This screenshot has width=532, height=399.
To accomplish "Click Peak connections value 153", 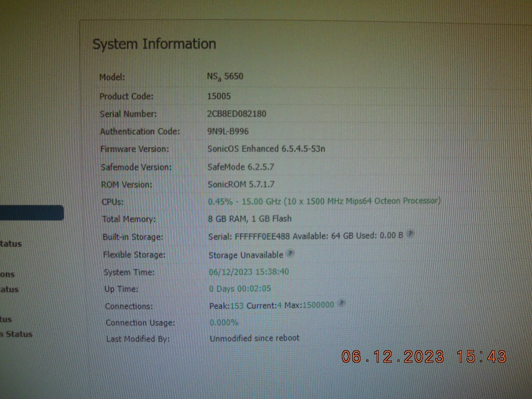I will click(x=237, y=305).
